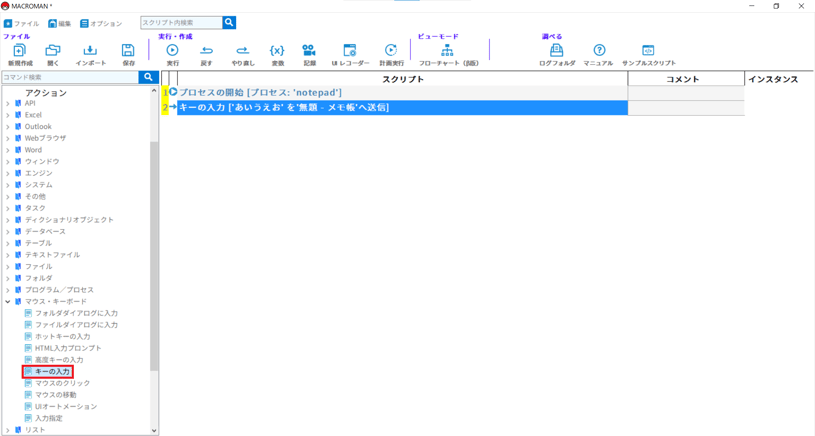Select the ディクショナリオブジェクト tree item
Screen dimensions: 815x436
click(69, 220)
